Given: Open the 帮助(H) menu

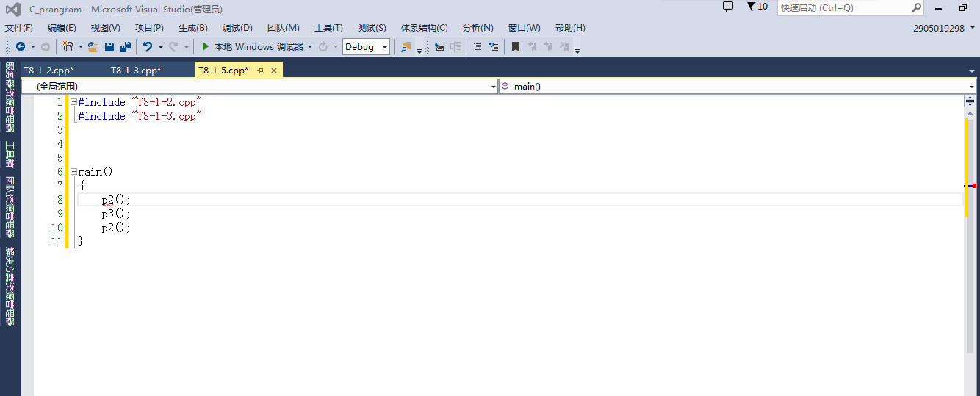Looking at the screenshot, I should tap(570, 28).
